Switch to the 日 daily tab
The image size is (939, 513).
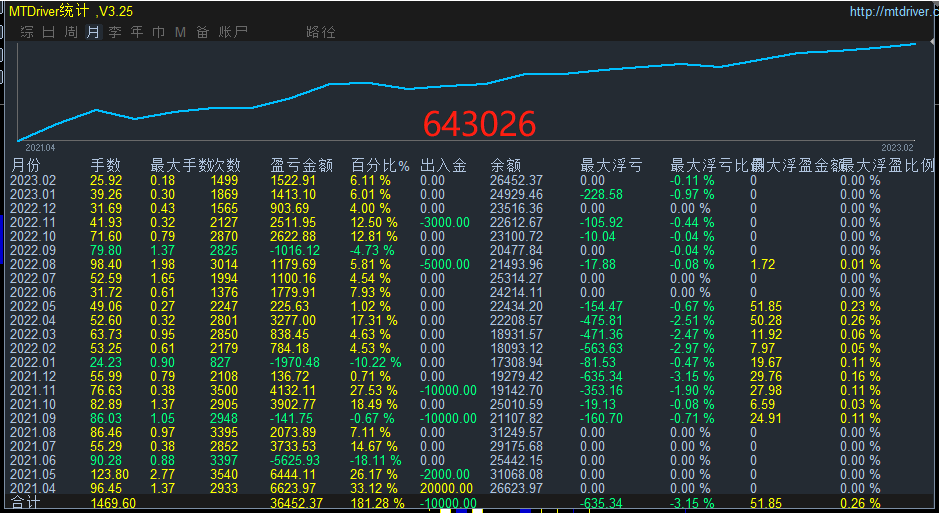pyautogui.click(x=49, y=32)
